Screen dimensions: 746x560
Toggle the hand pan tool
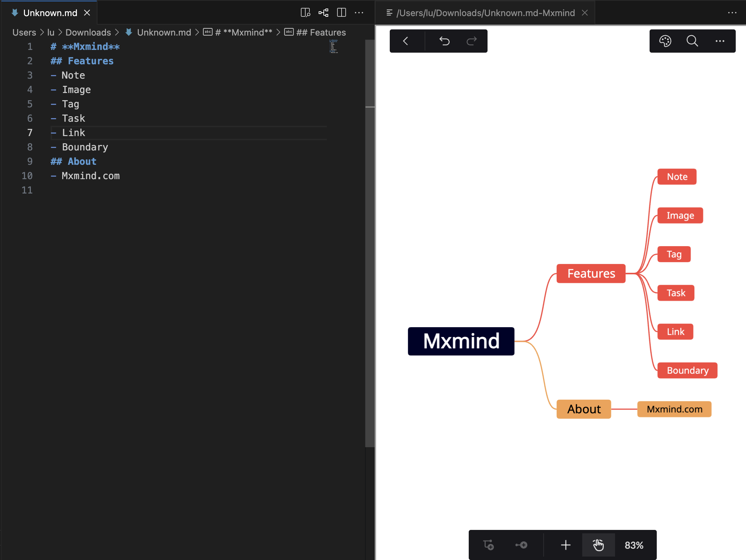coord(598,545)
